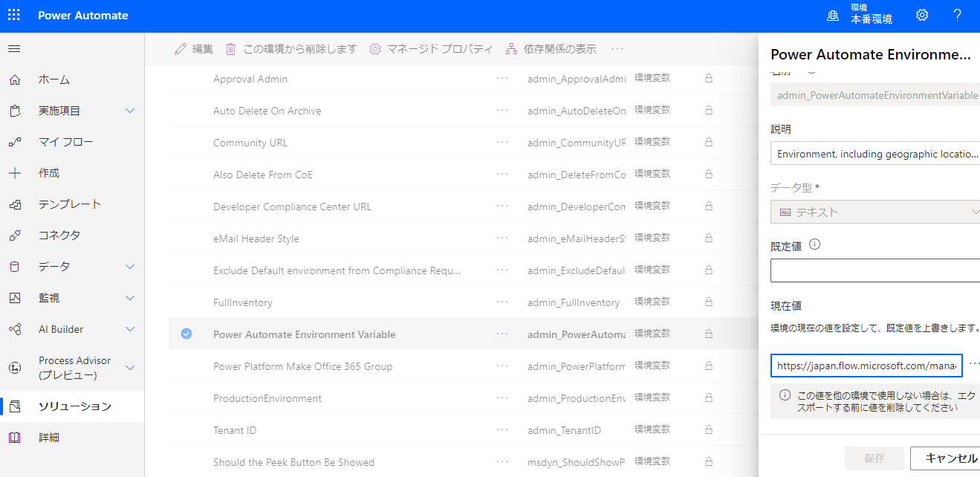Select the 編集 pencil icon in the toolbar
The height and width of the screenshot is (477, 980).
coord(179,49)
